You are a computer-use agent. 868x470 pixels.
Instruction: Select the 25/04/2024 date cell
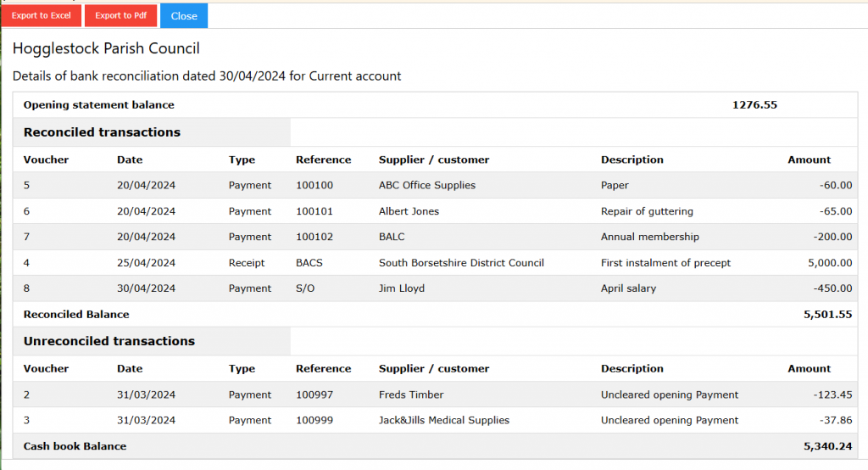(146, 263)
